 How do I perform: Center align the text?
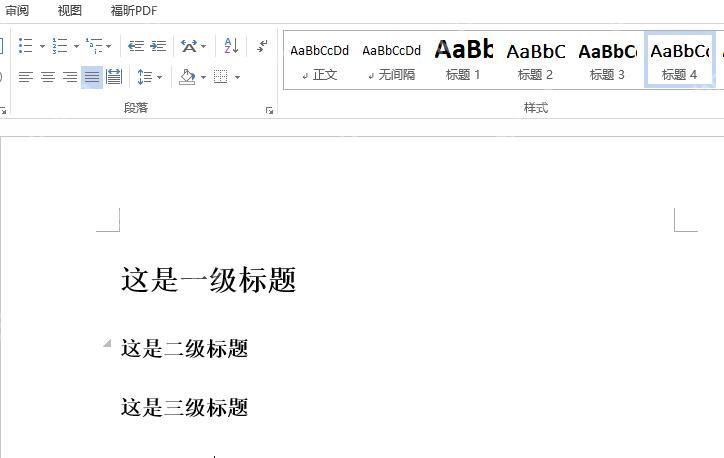pyautogui.click(x=48, y=77)
